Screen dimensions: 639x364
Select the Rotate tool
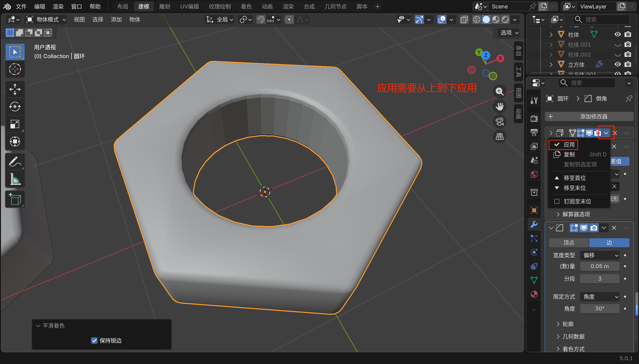click(x=15, y=107)
